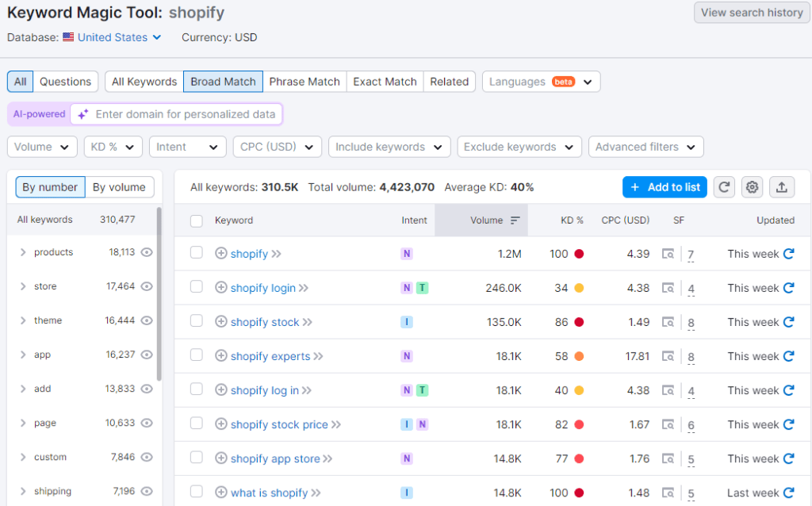Open the Intent filter dropdown
812x506 pixels.
click(187, 147)
